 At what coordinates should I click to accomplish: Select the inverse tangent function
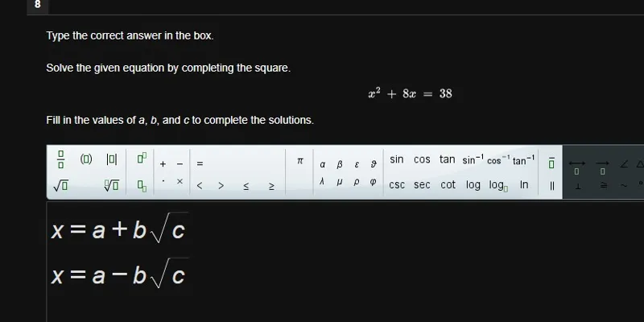524,160
